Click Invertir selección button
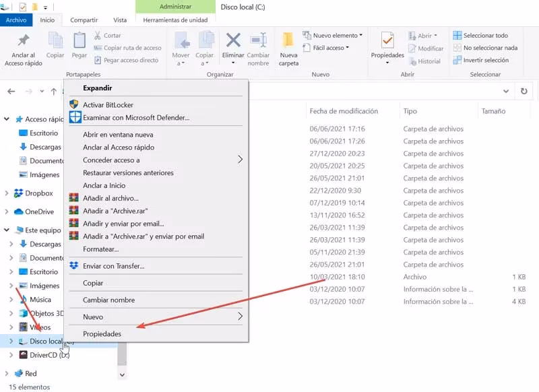This screenshot has height=392, width=539. (x=481, y=60)
